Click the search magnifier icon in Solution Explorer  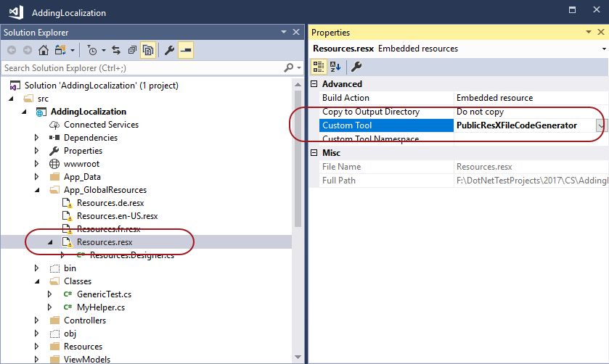[x=288, y=68]
